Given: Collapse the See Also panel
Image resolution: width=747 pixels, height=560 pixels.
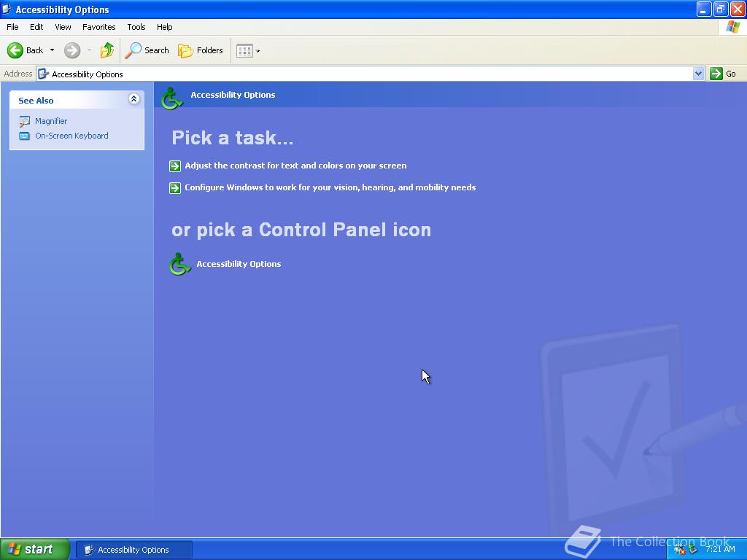Looking at the screenshot, I should pyautogui.click(x=134, y=99).
